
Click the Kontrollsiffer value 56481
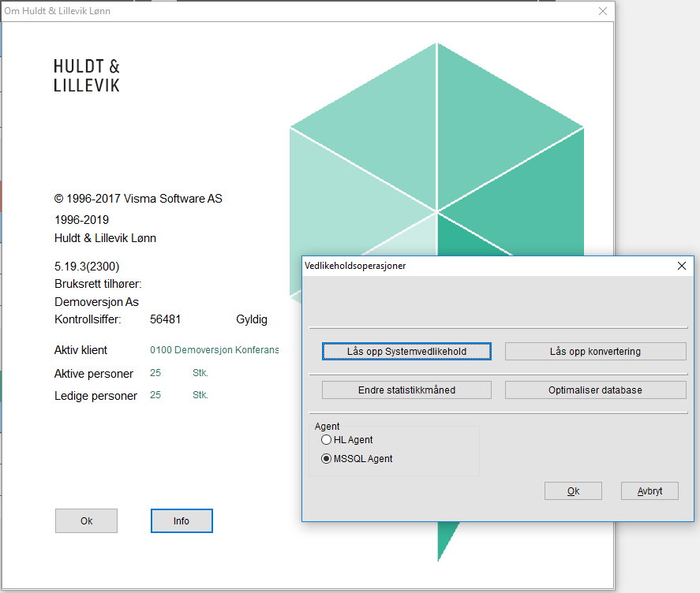click(165, 319)
